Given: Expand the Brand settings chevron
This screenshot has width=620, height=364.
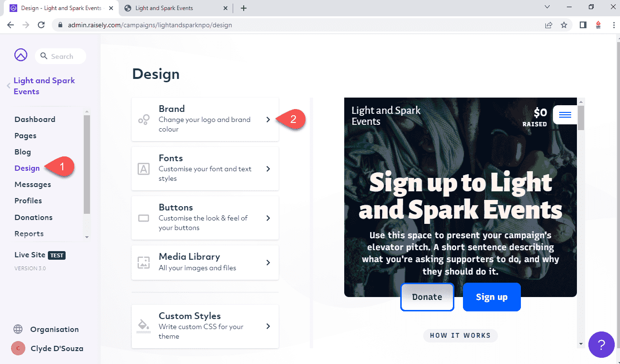Looking at the screenshot, I should [268, 120].
